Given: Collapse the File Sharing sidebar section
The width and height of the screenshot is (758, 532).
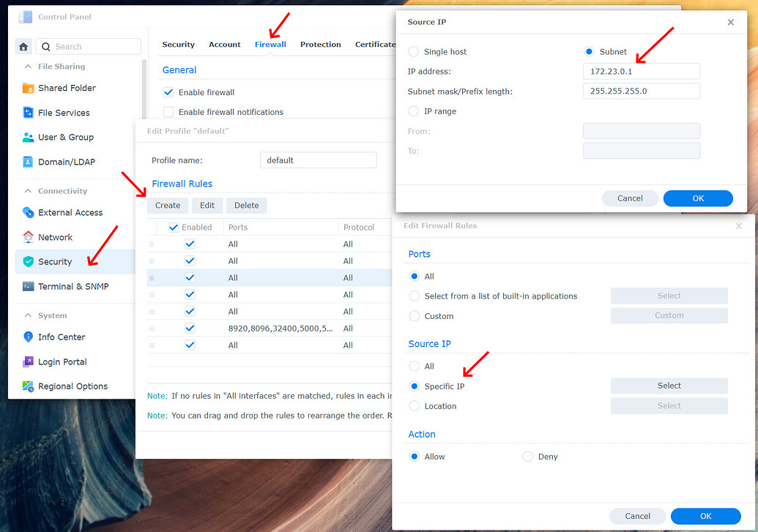Looking at the screenshot, I should coord(28,66).
